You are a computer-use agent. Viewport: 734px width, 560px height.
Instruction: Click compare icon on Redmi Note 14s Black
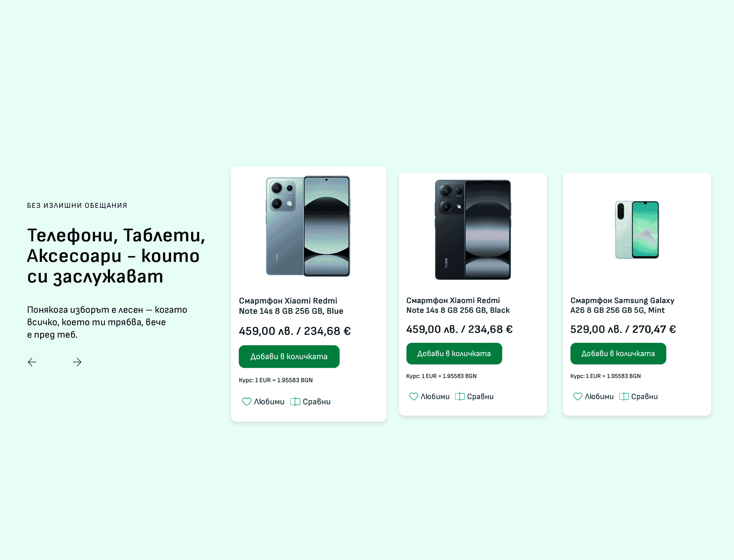pyautogui.click(x=460, y=396)
